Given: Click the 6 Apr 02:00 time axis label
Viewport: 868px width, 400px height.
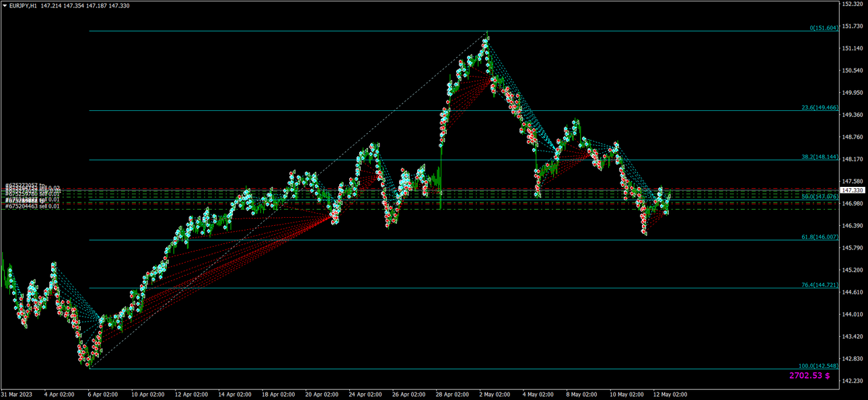Looking at the screenshot, I should click(103, 395).
